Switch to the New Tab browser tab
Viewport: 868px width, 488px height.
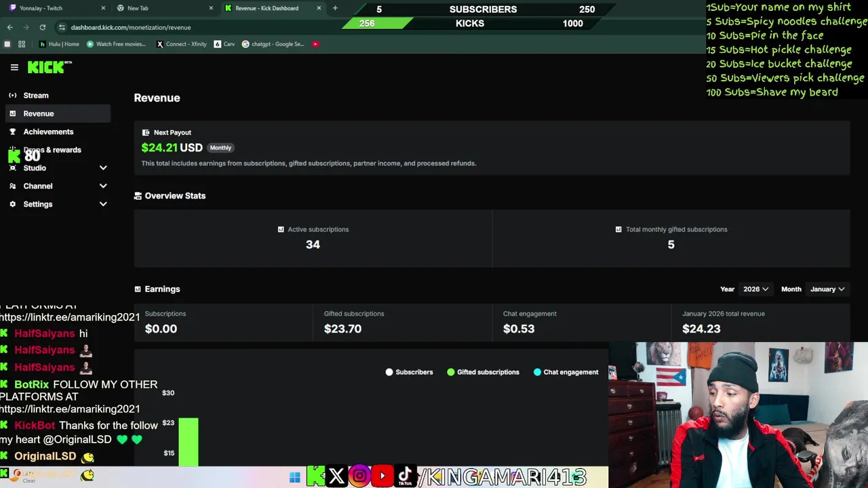[x=164, y=8]
